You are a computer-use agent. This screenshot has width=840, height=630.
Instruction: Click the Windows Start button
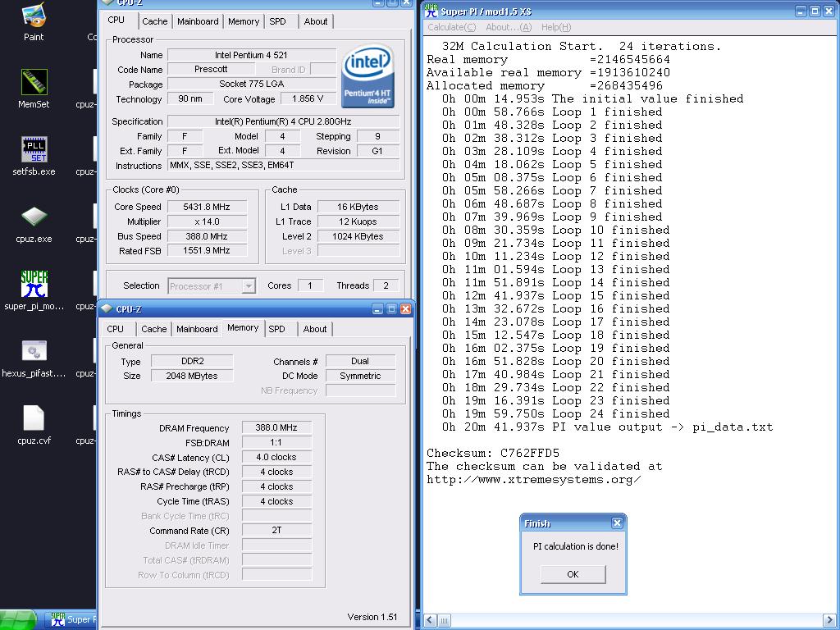coord(19,620)
